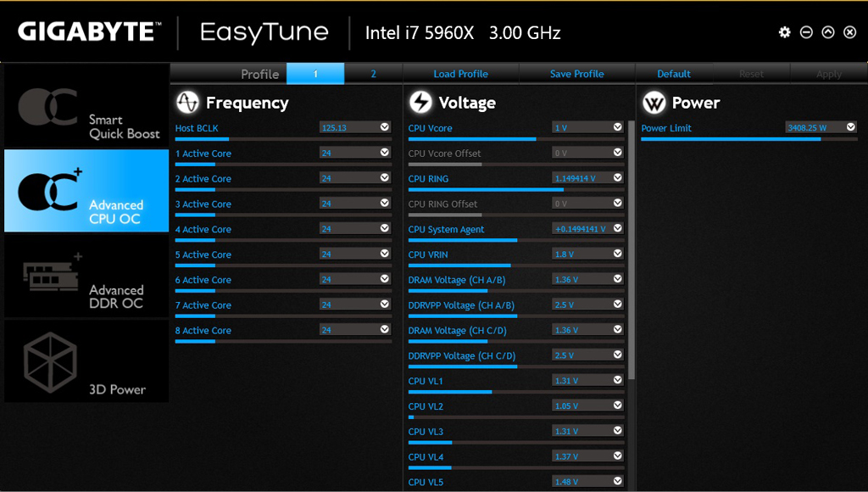868x492 pixels.
Task: Click the Load Profile button
Action: point(460,74)
